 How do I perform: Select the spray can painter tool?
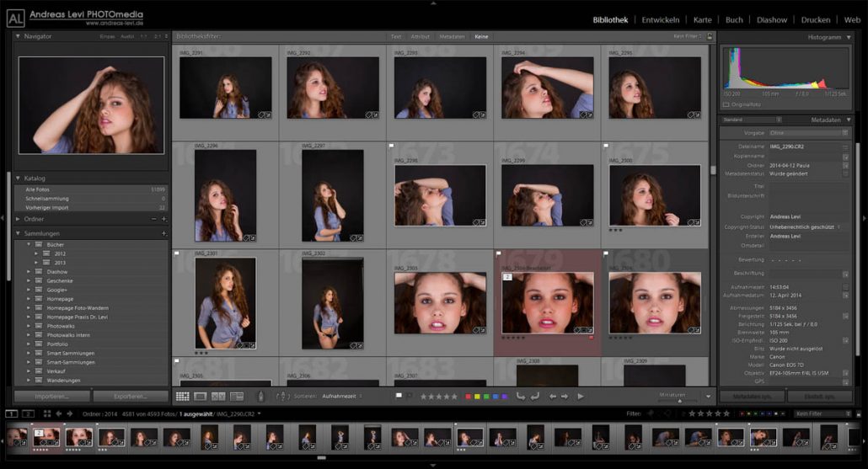(260, 397)
